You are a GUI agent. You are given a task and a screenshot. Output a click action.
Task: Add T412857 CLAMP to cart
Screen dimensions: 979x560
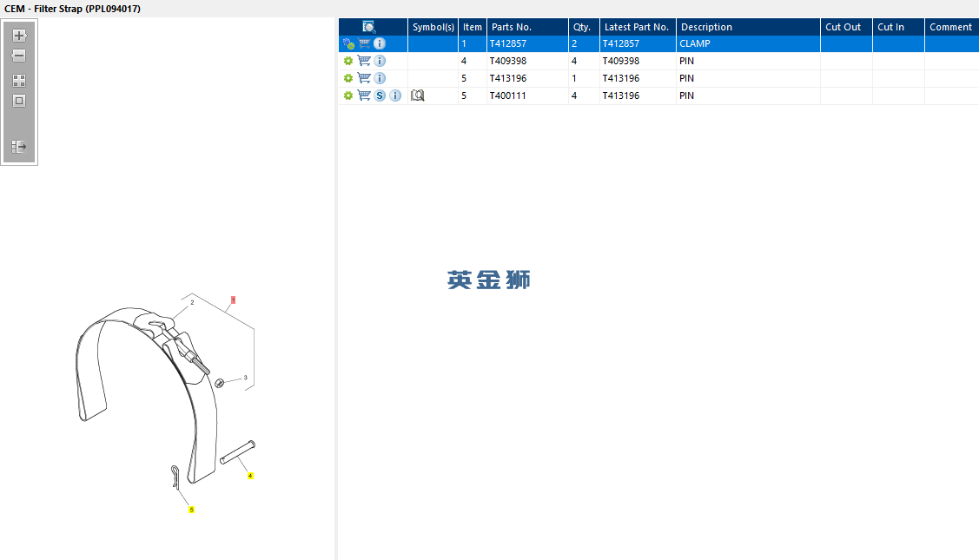(x=364, y=43)
